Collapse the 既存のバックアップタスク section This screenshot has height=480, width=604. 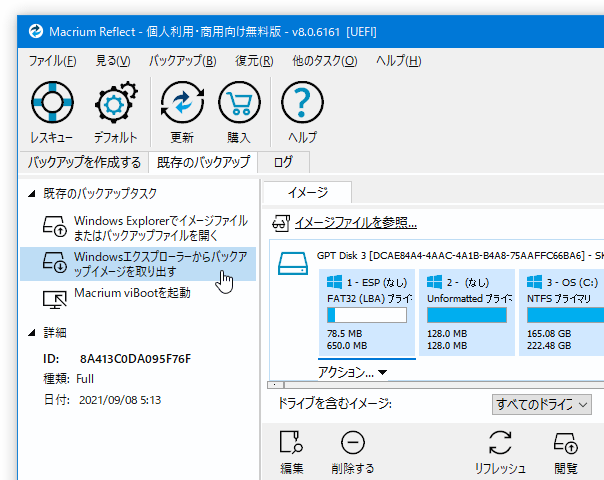click(x=32, y=193)
